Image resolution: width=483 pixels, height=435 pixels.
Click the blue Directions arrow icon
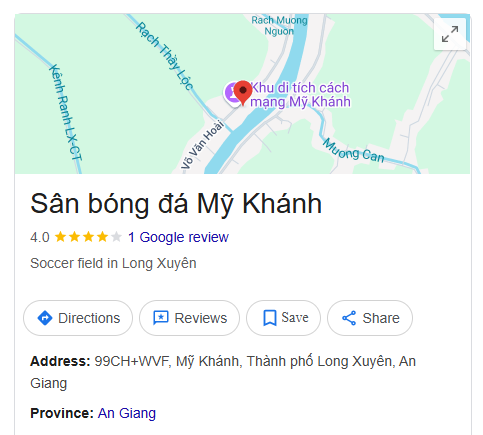45,318
